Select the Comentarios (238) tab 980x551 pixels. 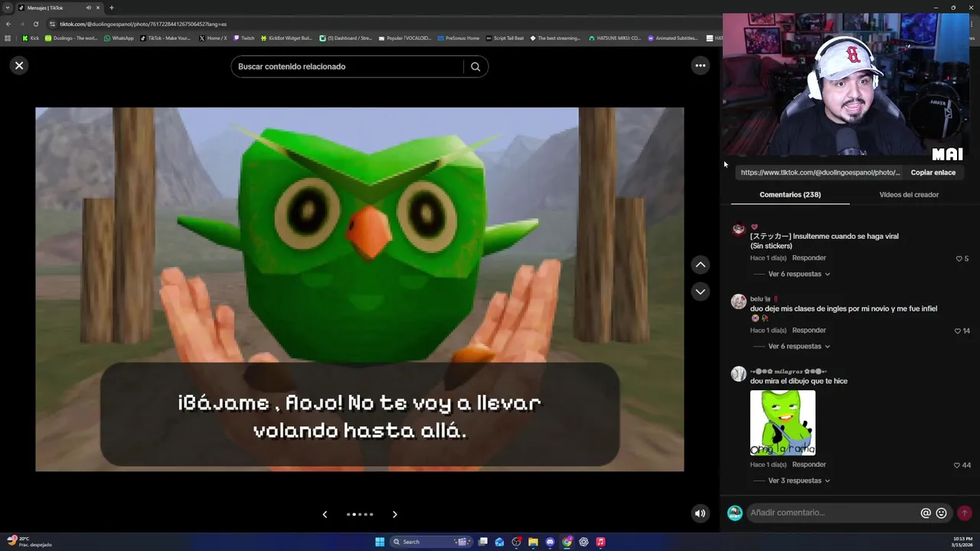[790, 194]
